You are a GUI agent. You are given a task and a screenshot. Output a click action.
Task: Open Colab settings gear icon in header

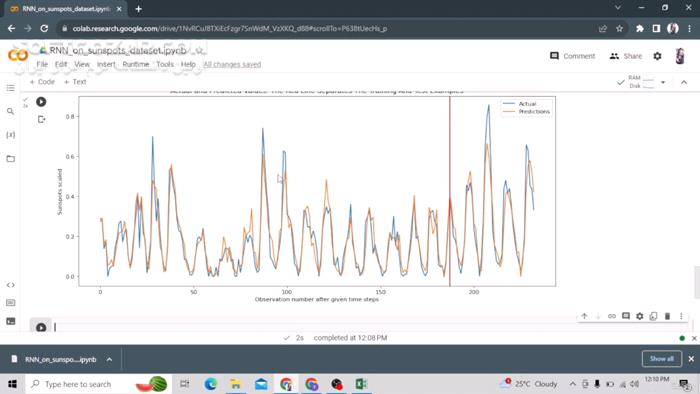pyautogui.click(x=658, y=56)
